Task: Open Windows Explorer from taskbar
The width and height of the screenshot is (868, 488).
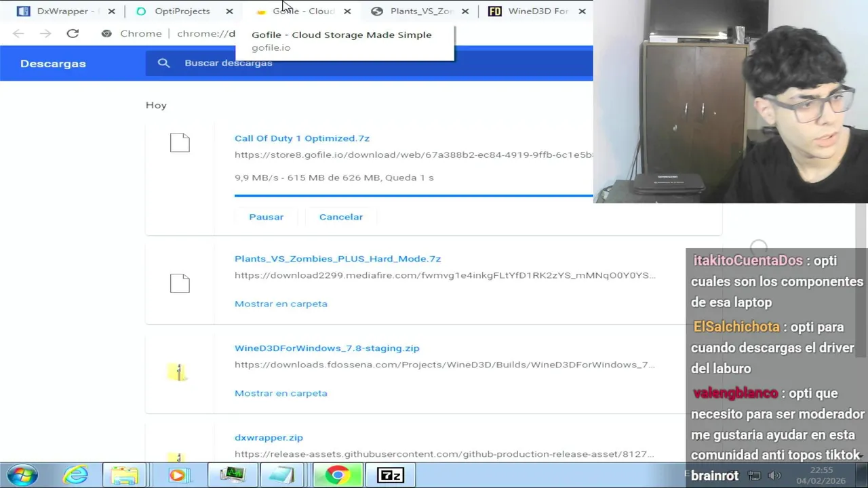Action: click(124, 475)
